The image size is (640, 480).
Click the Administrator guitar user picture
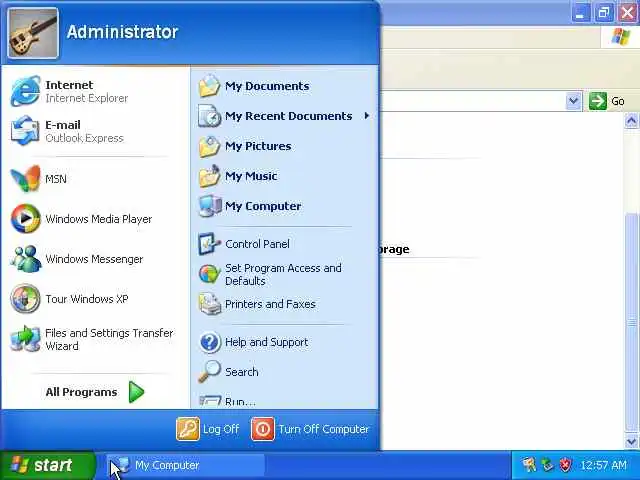click(33, 33)
